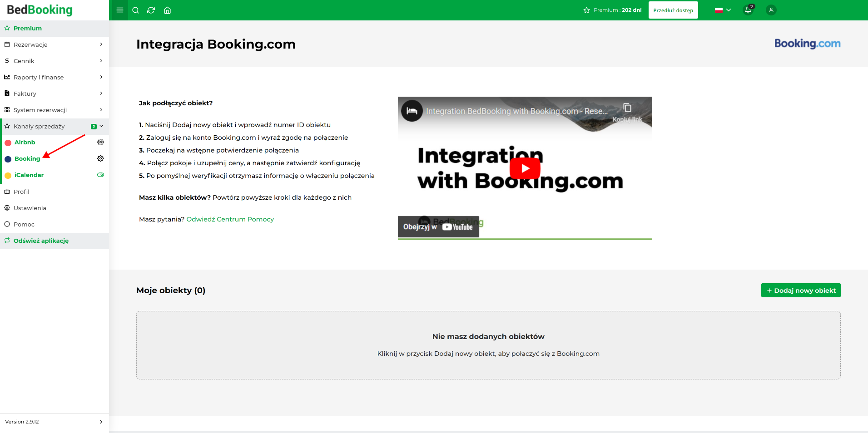
Task: Open the notifications bell
Action: [748, 10]
